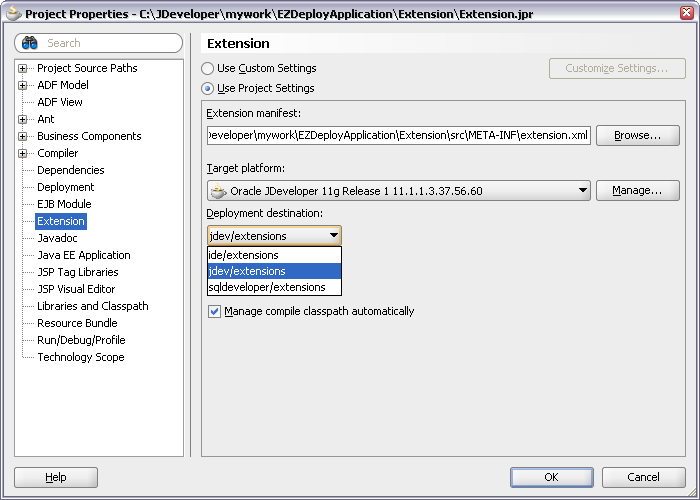700x500 pixels.
Task: Toggle Manage compile classpath automatically checkbox
Action: (215, 311)
